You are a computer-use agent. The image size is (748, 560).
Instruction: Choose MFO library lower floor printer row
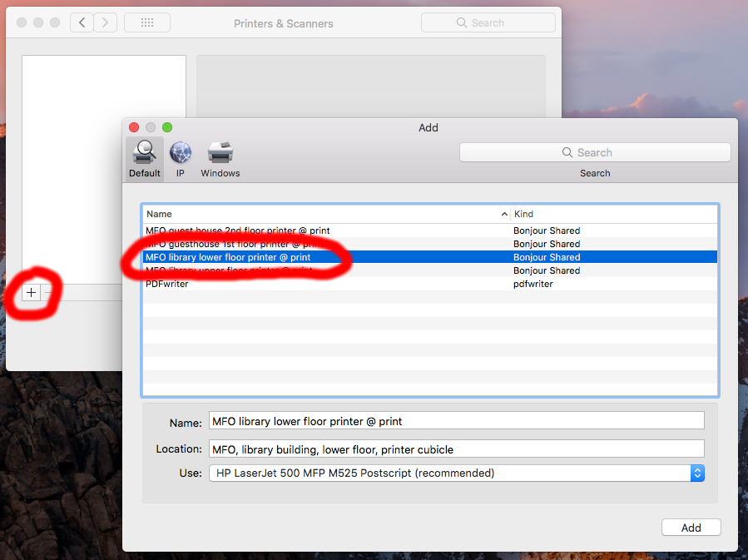(228, 257)
